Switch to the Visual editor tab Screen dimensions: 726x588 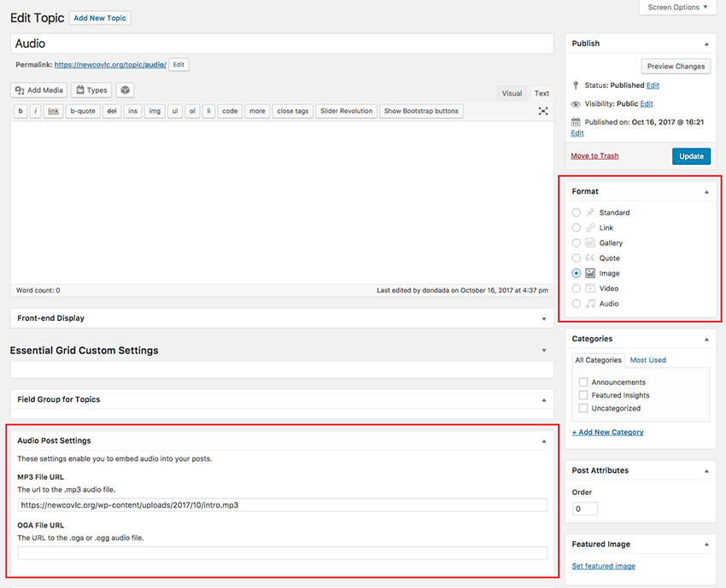tap(512, 94)
